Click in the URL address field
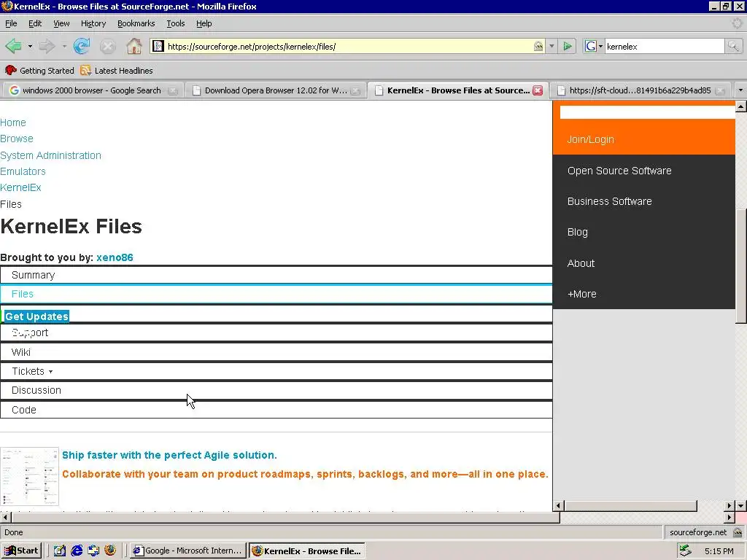The height and width of the screenshot is (560, 747). click(x=348, y=46)
